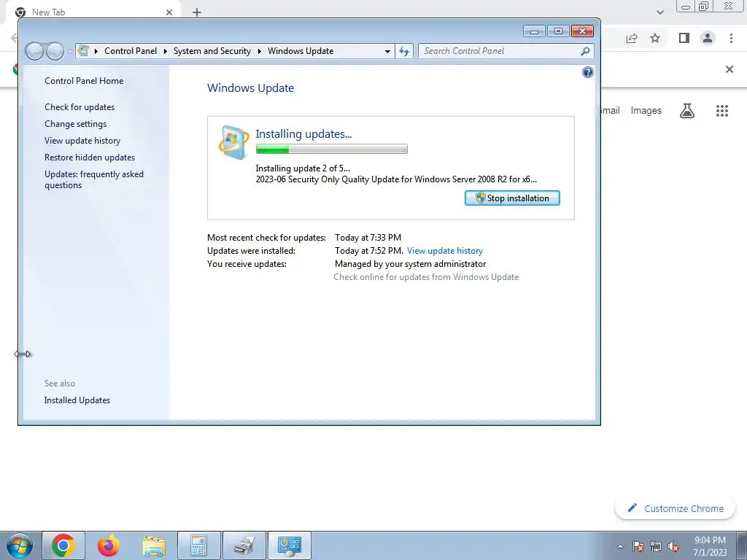This screenshot has width=747, height=560.
Task: Click Action Center flag tray icon
Action: click(x=638, y=546)
